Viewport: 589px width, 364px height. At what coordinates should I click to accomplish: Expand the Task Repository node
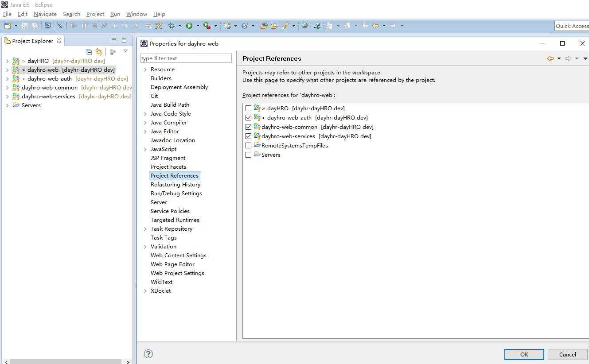[145, 229]
